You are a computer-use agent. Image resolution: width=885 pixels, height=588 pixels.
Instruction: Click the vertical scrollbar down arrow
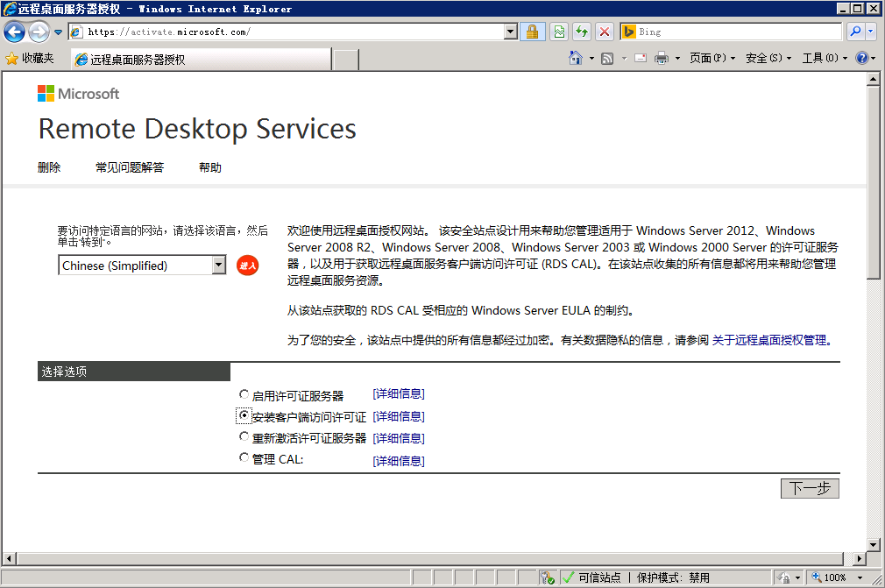pos(873,544)
